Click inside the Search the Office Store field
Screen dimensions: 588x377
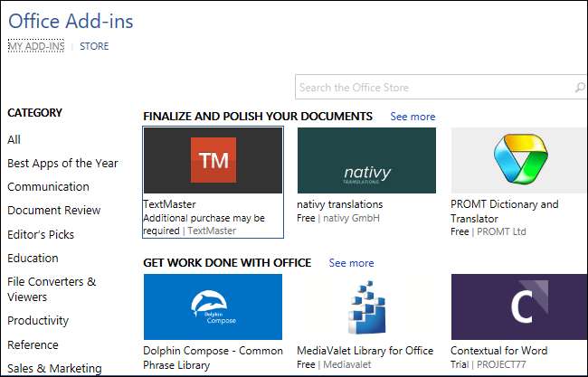point(432,88)
